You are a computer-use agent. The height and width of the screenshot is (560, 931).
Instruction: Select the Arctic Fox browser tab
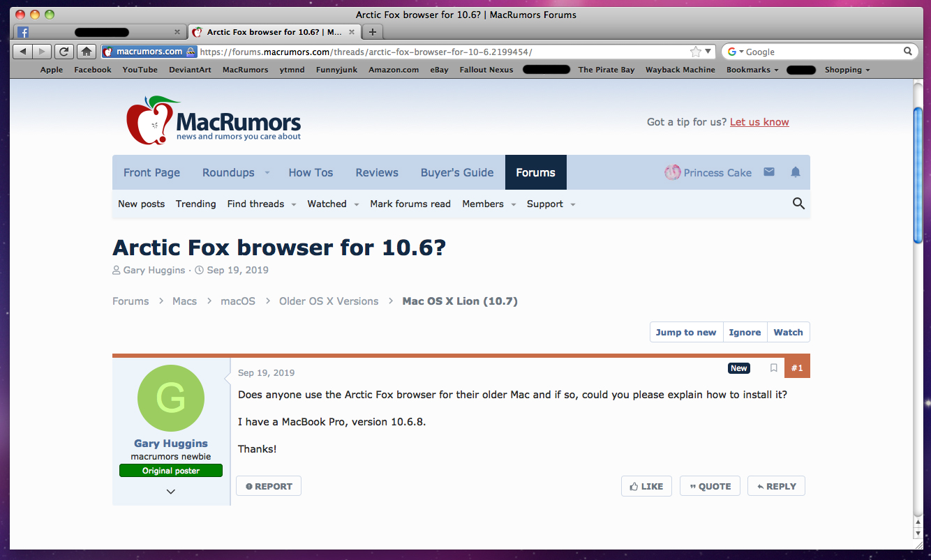pos(274,32)
